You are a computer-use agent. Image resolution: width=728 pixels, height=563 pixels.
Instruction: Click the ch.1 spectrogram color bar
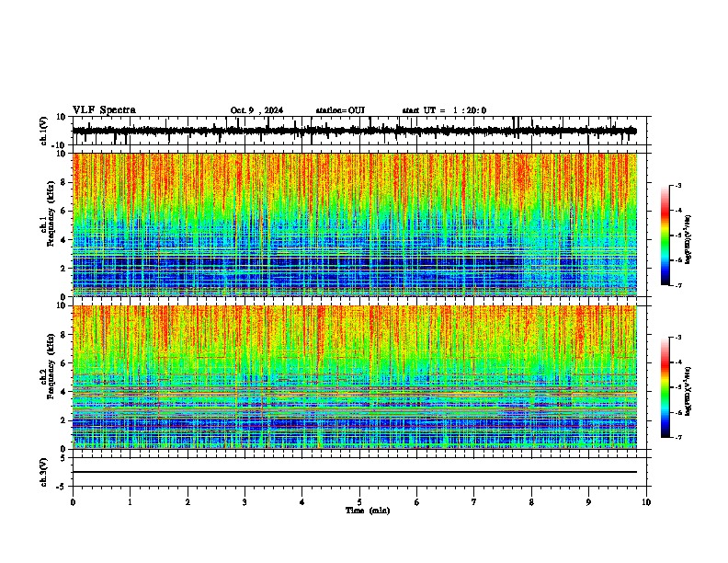665,236
